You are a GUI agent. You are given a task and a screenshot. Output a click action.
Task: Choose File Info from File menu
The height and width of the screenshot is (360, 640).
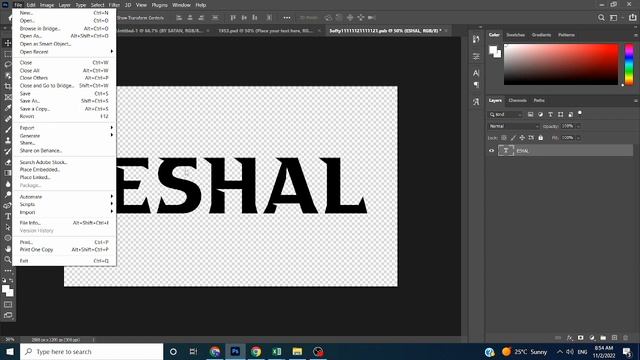(64, 223)
